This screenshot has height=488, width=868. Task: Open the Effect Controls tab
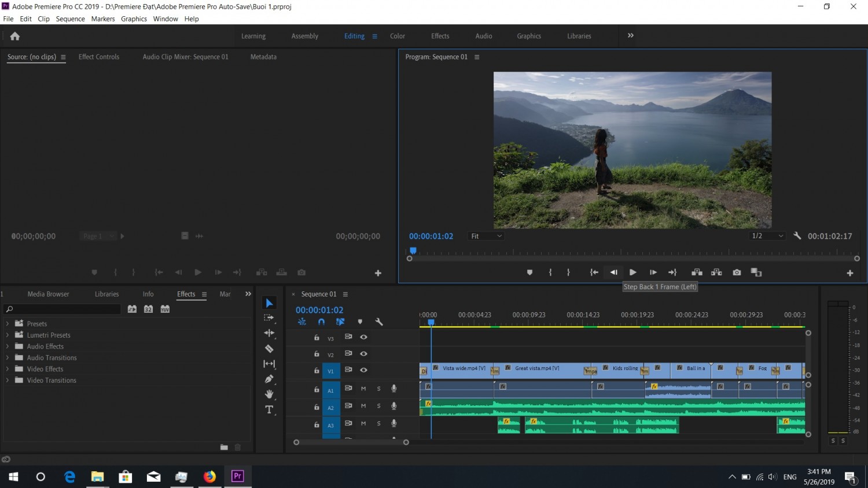pos(99,57)
